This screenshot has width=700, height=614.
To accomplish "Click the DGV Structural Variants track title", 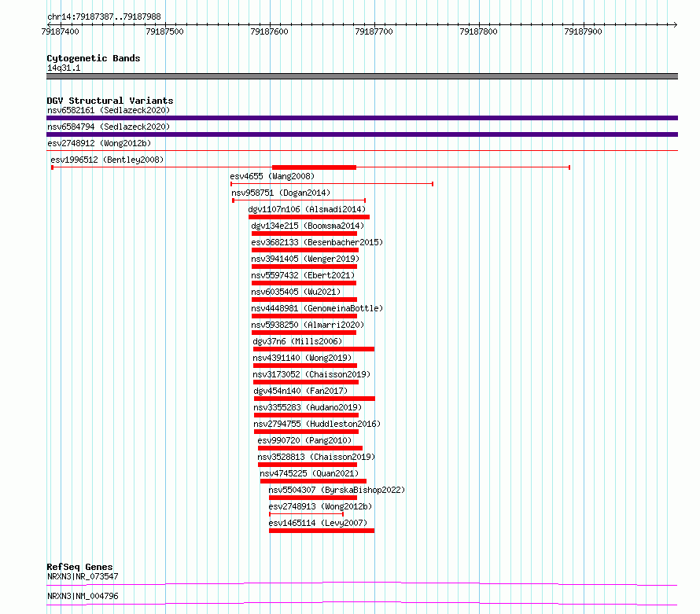I will (x=110, y=101).
